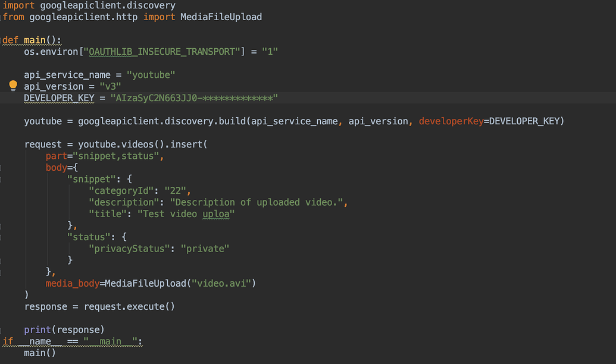Collapse the status block fold marker
616x364 pixels.
(2, 237)
